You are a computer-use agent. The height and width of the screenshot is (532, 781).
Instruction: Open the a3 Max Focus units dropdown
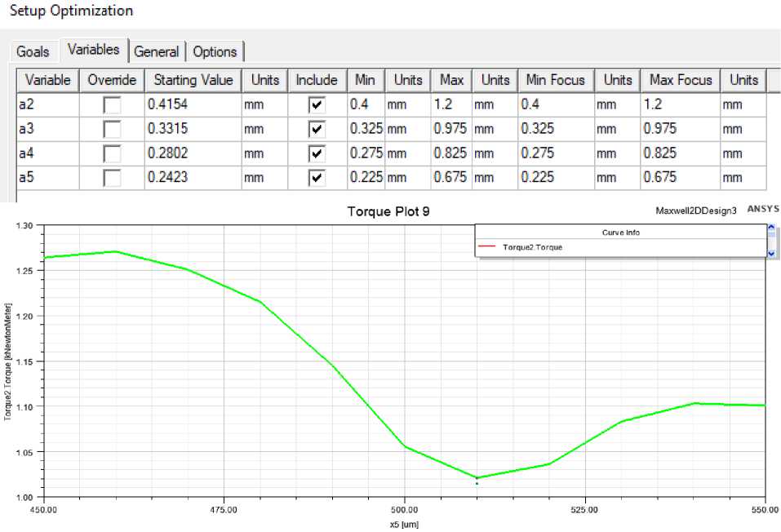pyautogui.click(x=742, y=129)
